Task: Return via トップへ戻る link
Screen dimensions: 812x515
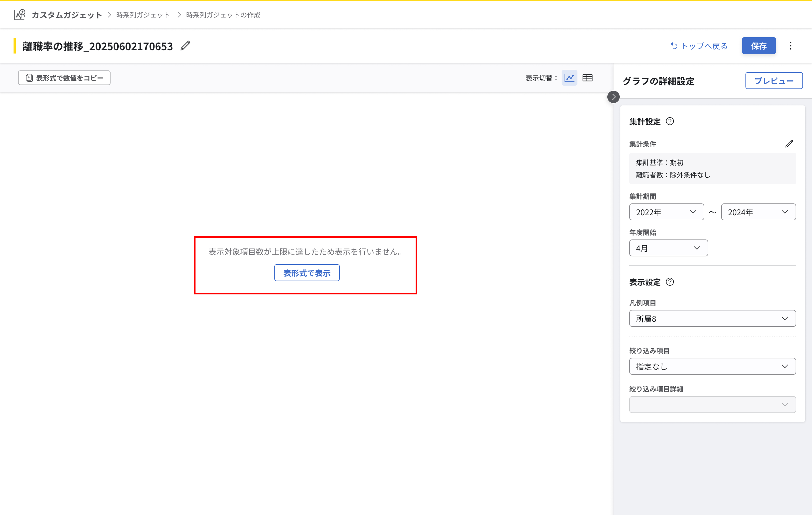Action: pyautogui.click(x=699, y=46)
